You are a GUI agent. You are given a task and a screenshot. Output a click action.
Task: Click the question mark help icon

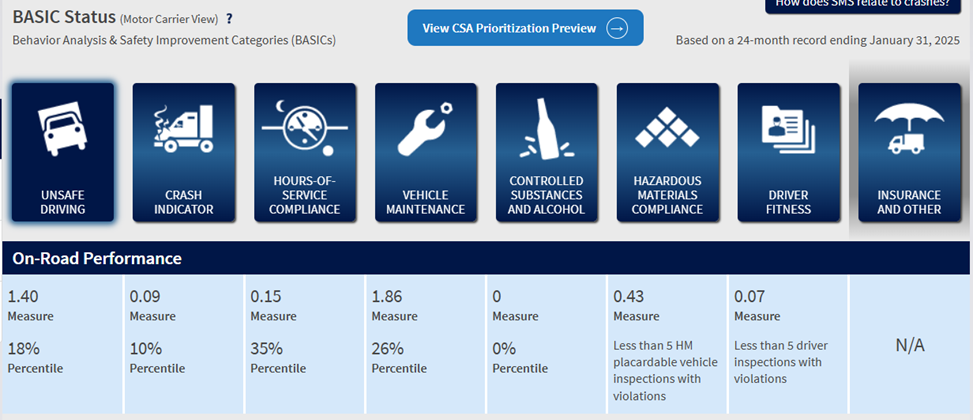point(229,19)
